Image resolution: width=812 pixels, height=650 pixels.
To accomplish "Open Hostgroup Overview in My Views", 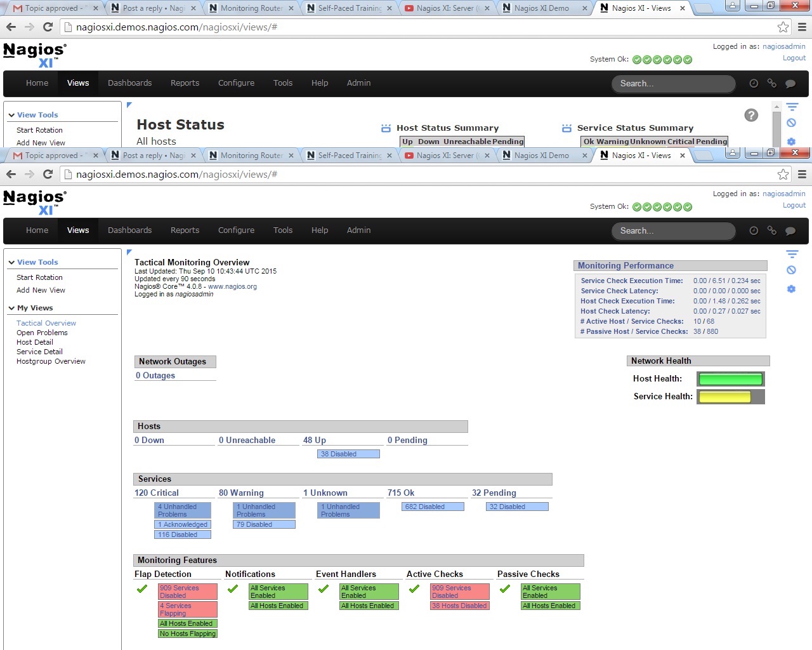I will point(51,361).
